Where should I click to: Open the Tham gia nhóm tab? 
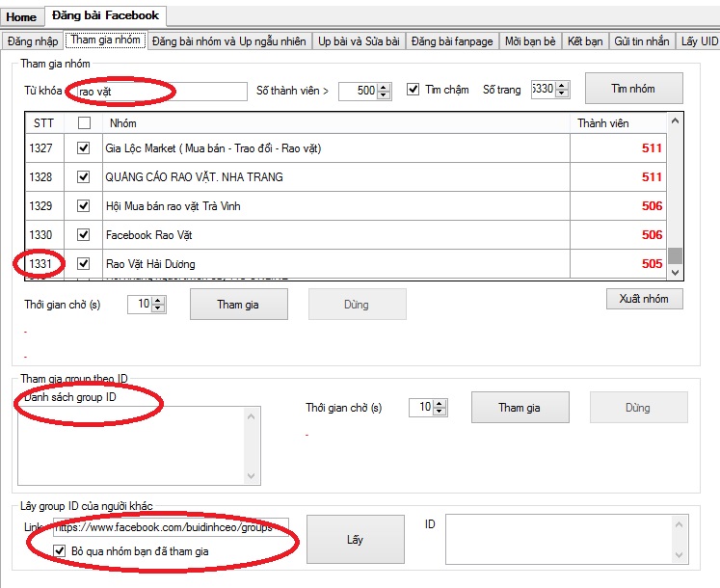(105, 40)
